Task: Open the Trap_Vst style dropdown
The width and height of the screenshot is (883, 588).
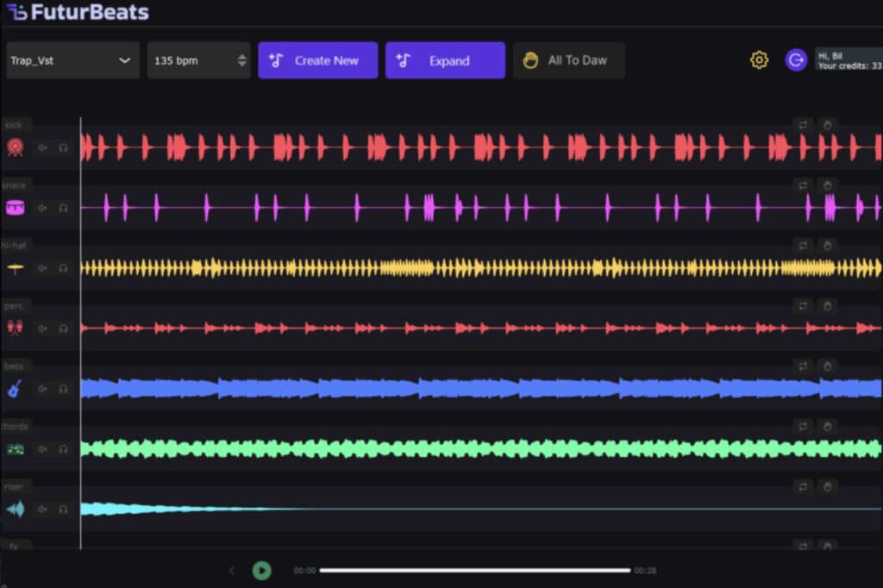Action: (x=72, y=60)
